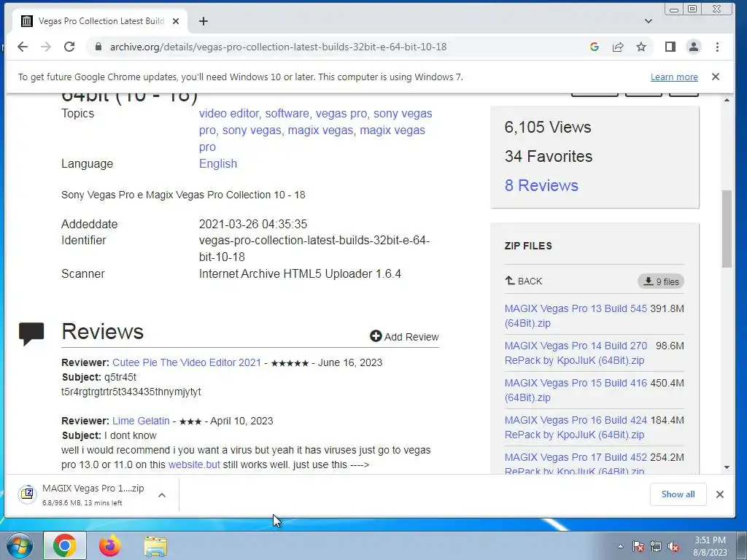The height and width of the screenshot is (560, 747).
Task: Download MAGIX Vegas Pro 13 Build 545 zip
Action: 576,315
